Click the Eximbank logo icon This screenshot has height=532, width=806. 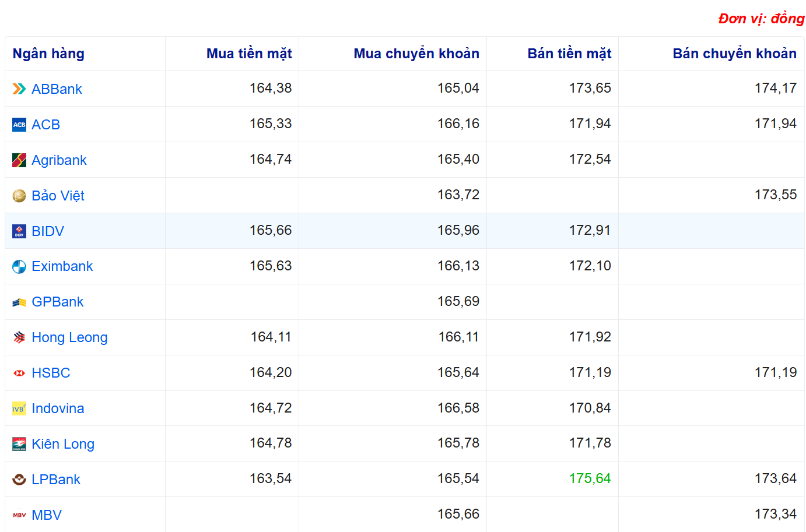pyautogui.click(x=19, y=267)
